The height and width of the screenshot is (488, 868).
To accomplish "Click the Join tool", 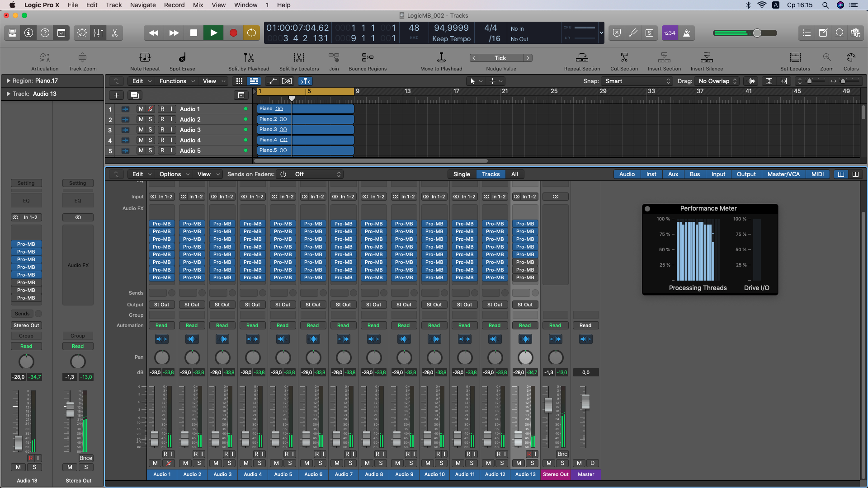I will [x=334, y=61].
